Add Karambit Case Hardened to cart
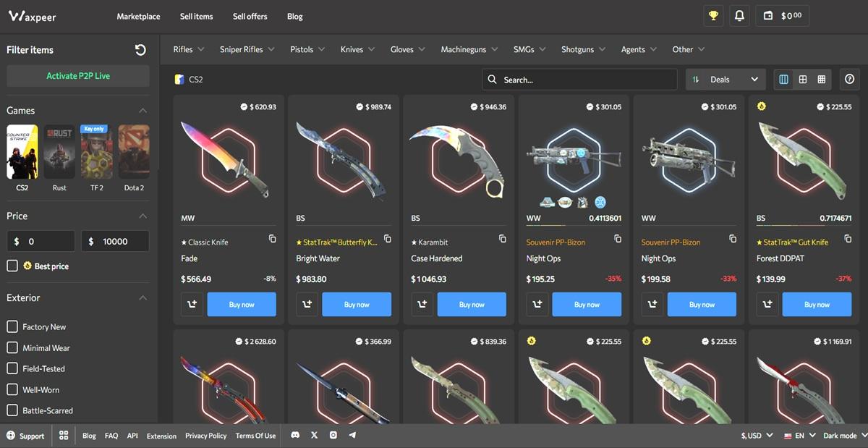Screen dimensions: 868x448 [x=422, y=305]
